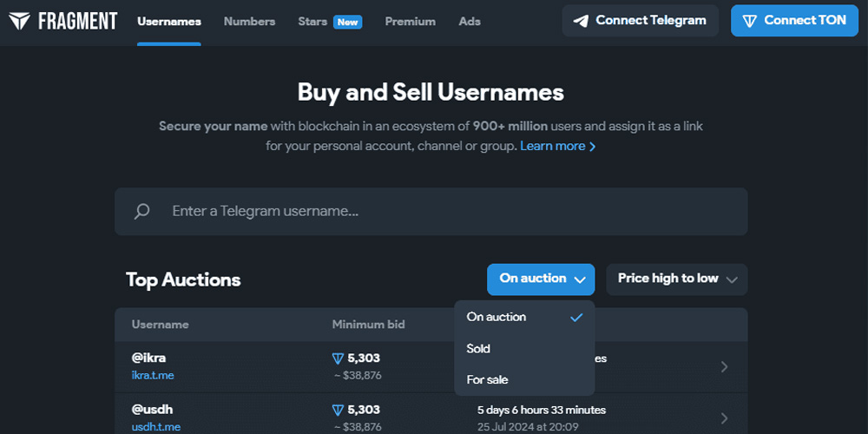Screen dimensions: 868x434
Task: Click the checkmark next to On auction
Action: pos(577,317)
